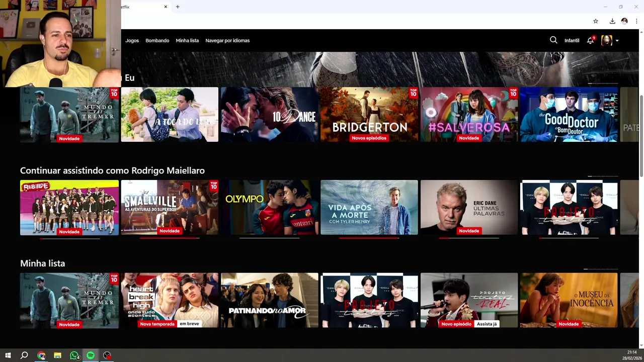Open the #SalveRosa title card
Image resolution: width=644 pixels, height=362 pixels.
[469, 115]
